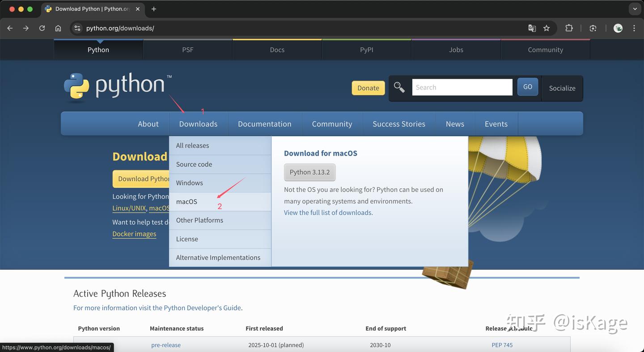644x352 pixels.
Task: Navigate back using the back arrow
Action: pos(10,28)
